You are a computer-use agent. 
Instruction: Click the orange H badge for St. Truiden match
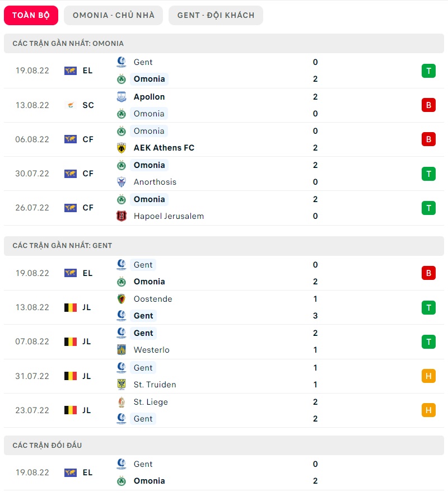pos(428,376)
